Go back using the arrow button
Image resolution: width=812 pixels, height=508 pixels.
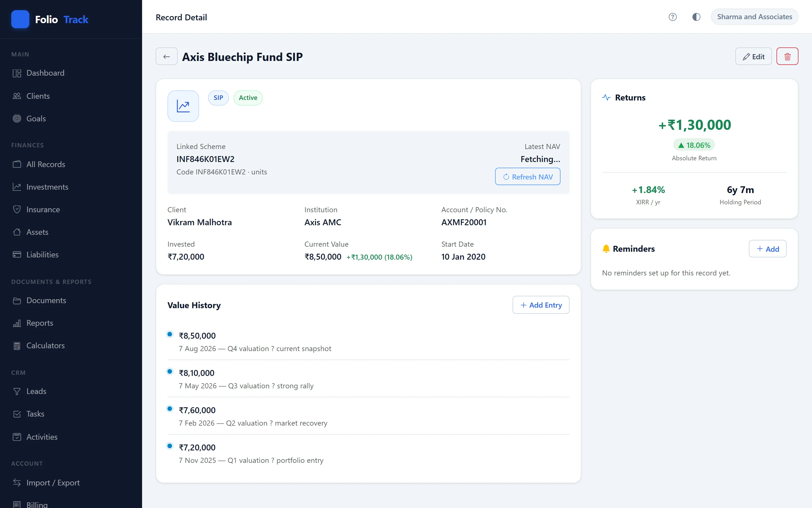166,56
